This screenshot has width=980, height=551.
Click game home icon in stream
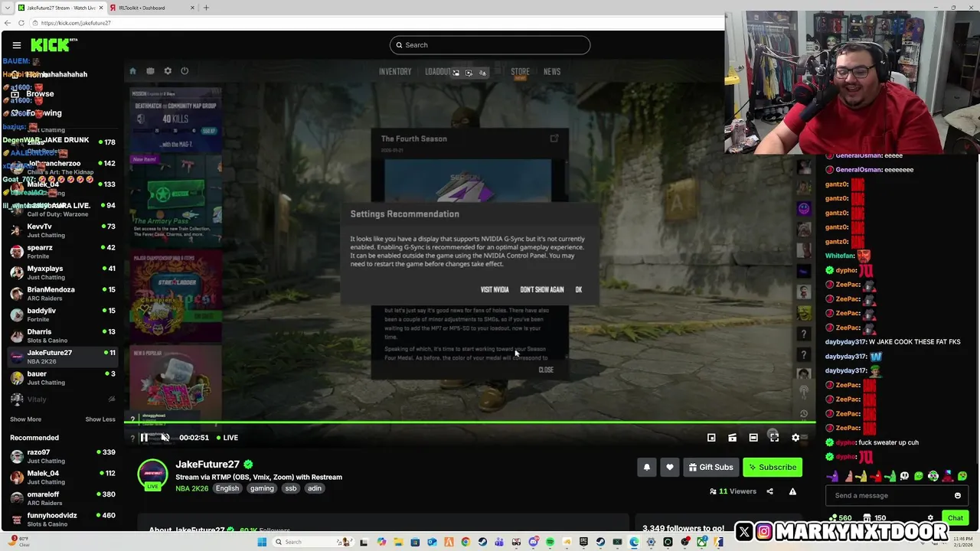click(132, 71)
